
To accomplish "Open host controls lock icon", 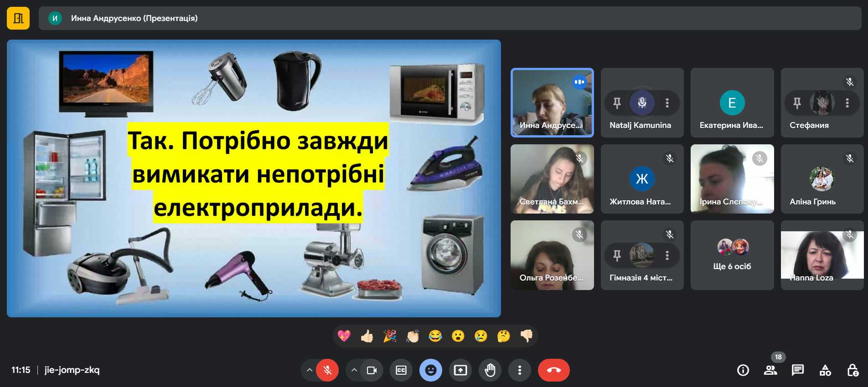I will coord(852,370).
